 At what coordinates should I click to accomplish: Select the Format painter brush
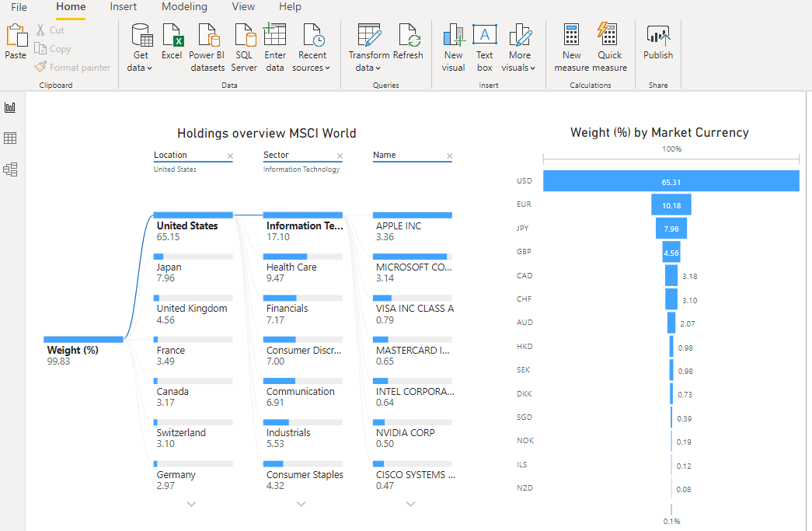(40, 67)
